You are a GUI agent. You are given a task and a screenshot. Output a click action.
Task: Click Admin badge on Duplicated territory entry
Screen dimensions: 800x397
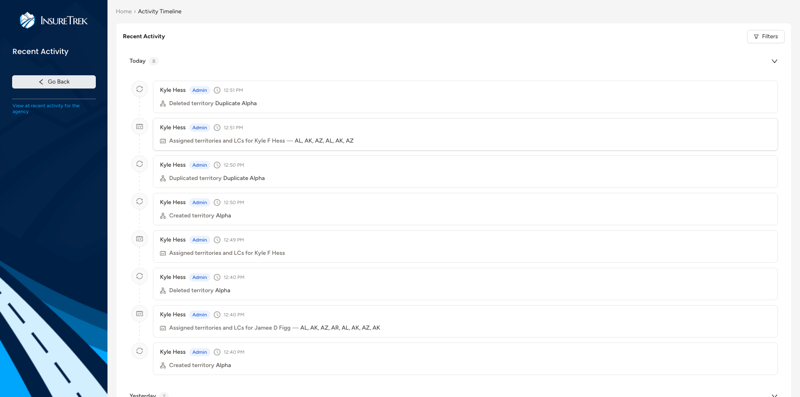(199, 165)
